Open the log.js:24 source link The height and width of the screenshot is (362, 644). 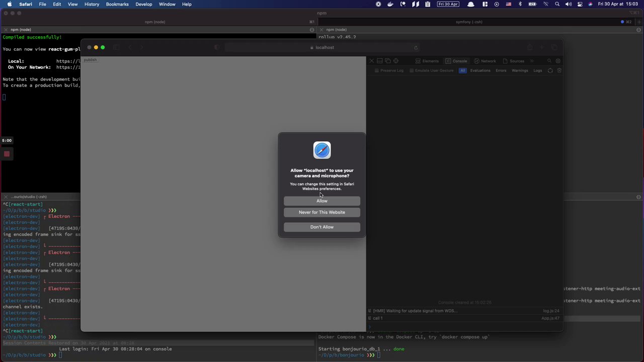(551, 311)
